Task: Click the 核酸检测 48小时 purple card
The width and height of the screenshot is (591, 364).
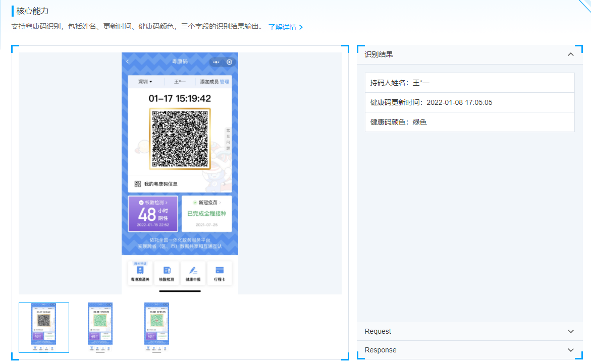Action: [153, 214]
